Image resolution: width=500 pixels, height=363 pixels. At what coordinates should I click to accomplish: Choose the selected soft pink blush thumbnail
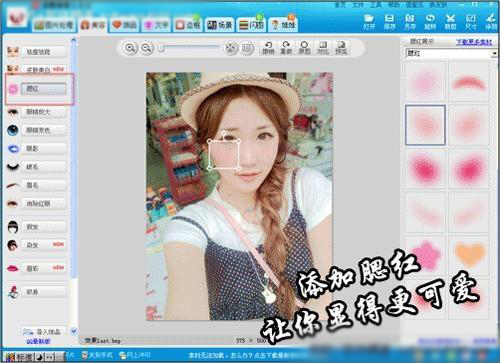pyautogui.click(x=425, y=125)
